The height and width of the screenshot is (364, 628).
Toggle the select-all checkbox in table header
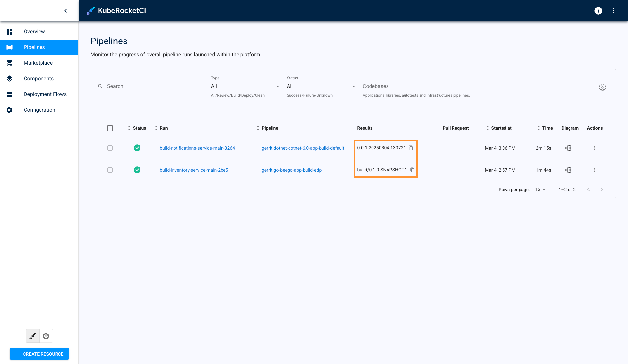pos(110,128)
